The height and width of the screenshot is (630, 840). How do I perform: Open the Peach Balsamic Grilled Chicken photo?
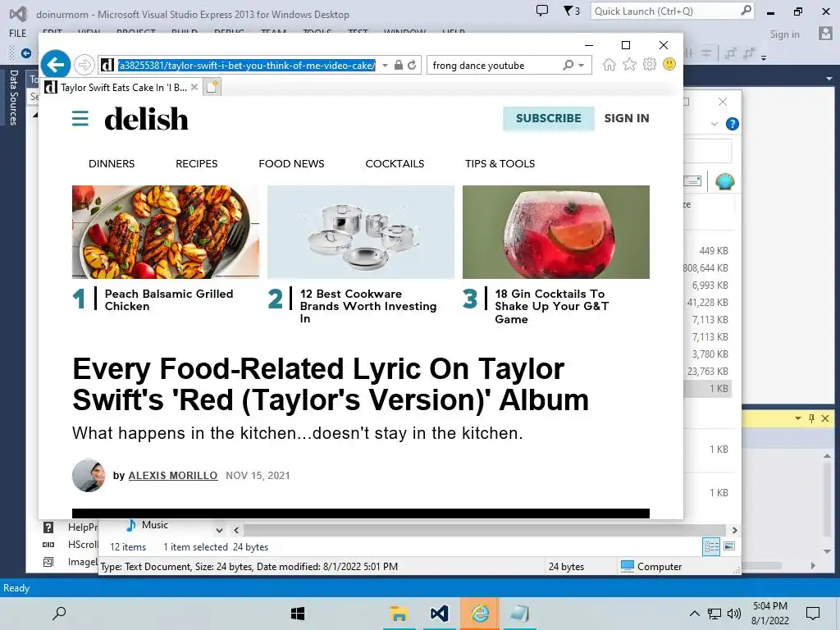pyautogui.click(x=166, y=232)
